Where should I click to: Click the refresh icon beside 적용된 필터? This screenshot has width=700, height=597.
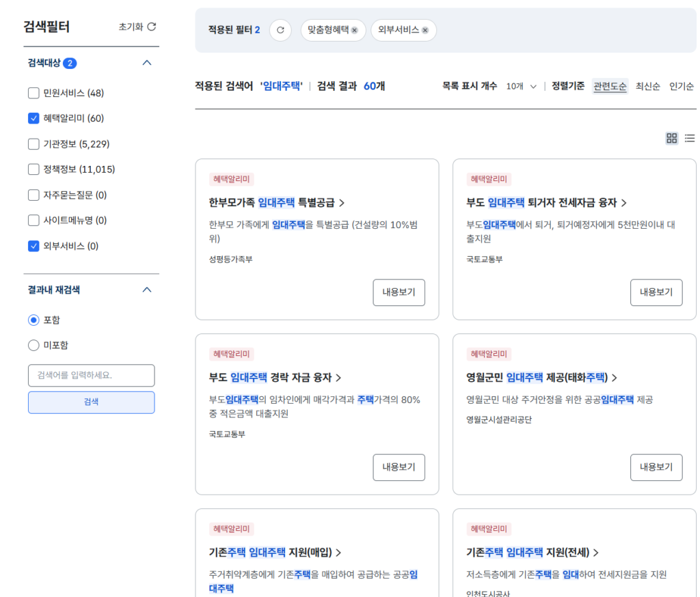(280, 30)
